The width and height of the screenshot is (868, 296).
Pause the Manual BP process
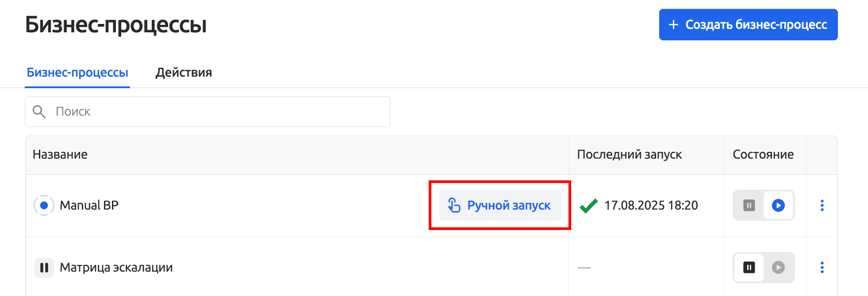(749, 206)
